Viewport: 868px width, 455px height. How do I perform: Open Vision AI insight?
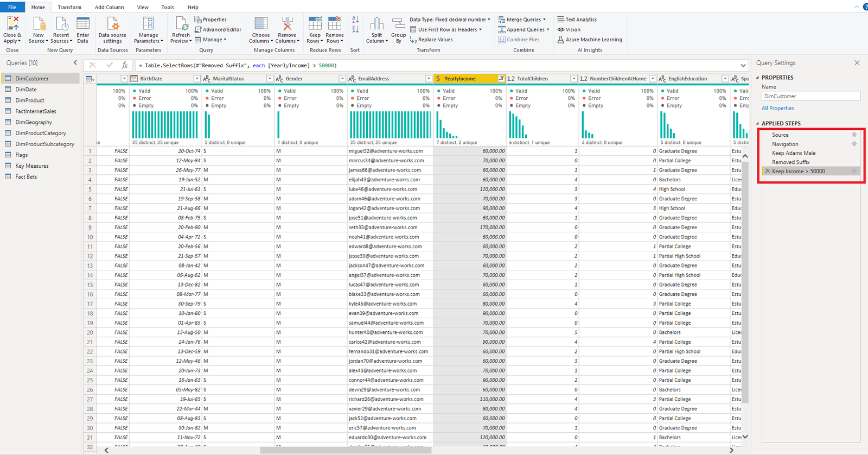(569, 30)
